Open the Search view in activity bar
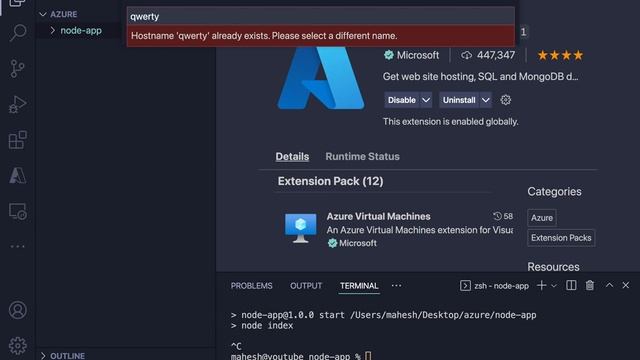 point(18,33)
